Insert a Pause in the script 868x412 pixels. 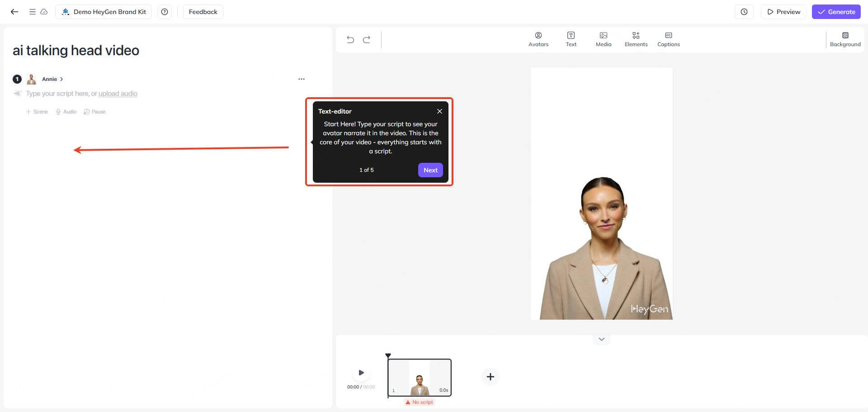[94, 112]
